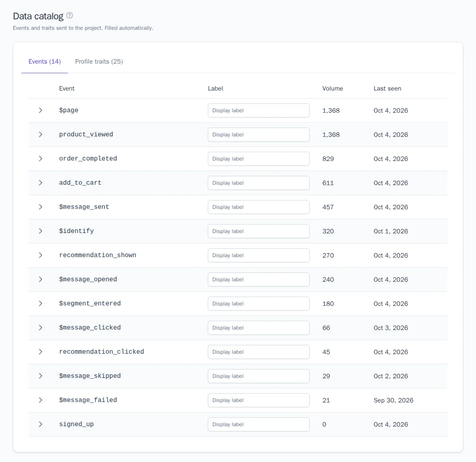Image resolution: width=476 pixels, height=462 pixels.
Task: Click the $message_skipped event name
Action: coord(90,376)
